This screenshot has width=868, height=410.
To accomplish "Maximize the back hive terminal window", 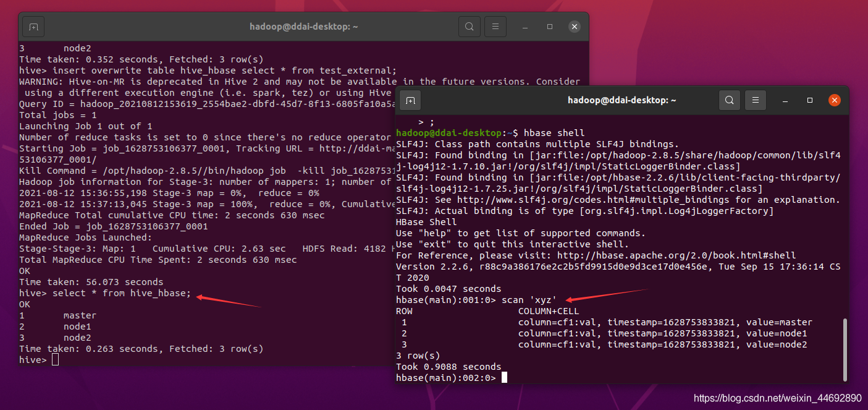I will 550,27.
